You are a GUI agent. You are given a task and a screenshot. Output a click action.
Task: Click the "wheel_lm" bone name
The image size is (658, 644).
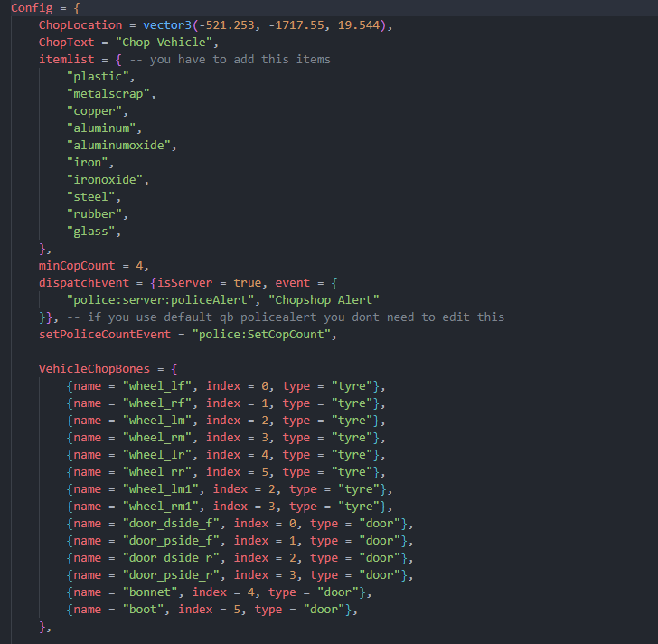click(x=157, y=421)
